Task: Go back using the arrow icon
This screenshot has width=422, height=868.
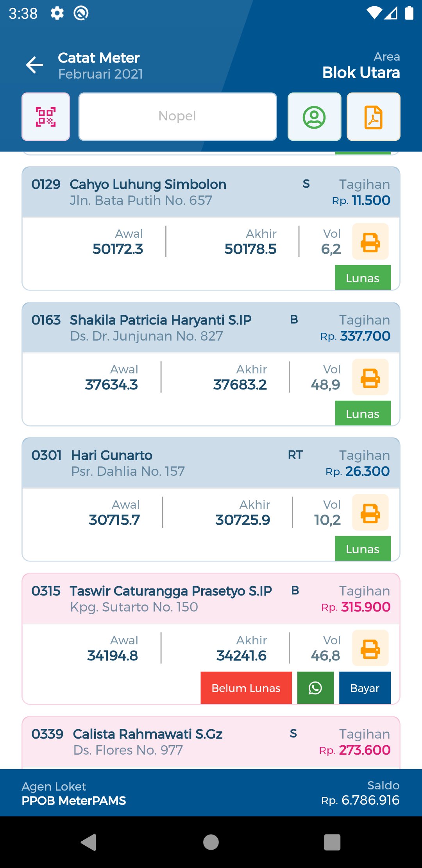Action: click(34, 65)
